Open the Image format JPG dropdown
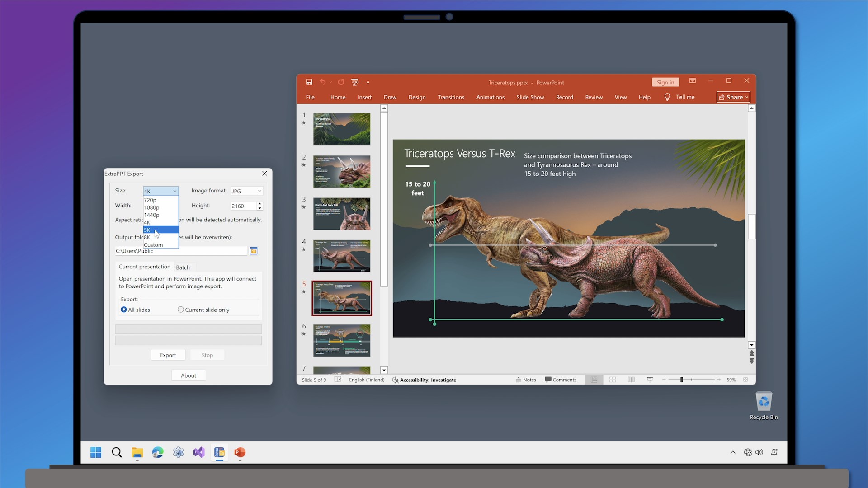 pyautogui.click(x=247, y=191)
